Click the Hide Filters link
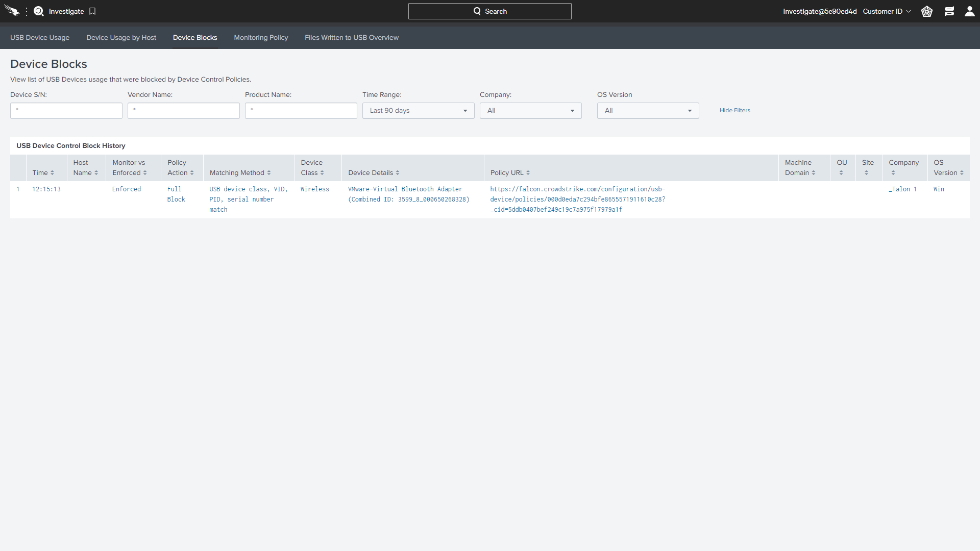The height and width of the screenshot is (551, 980). point(734,111)
